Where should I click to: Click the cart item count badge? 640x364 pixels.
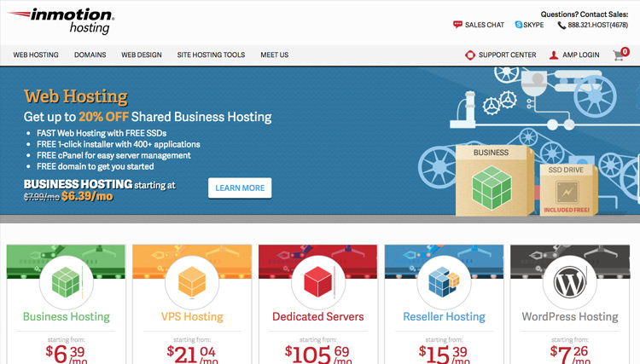625,51
